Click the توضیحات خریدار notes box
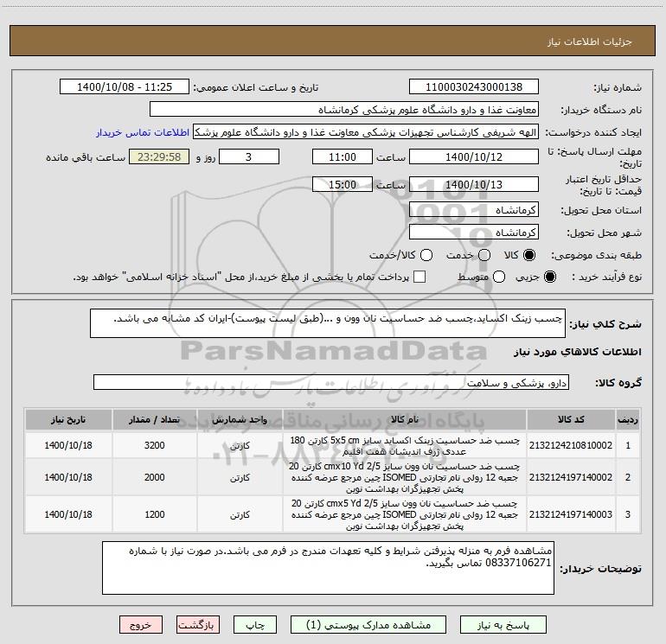Image resolution: width=666 pixels, height=644 pixels. pos(328,568)
